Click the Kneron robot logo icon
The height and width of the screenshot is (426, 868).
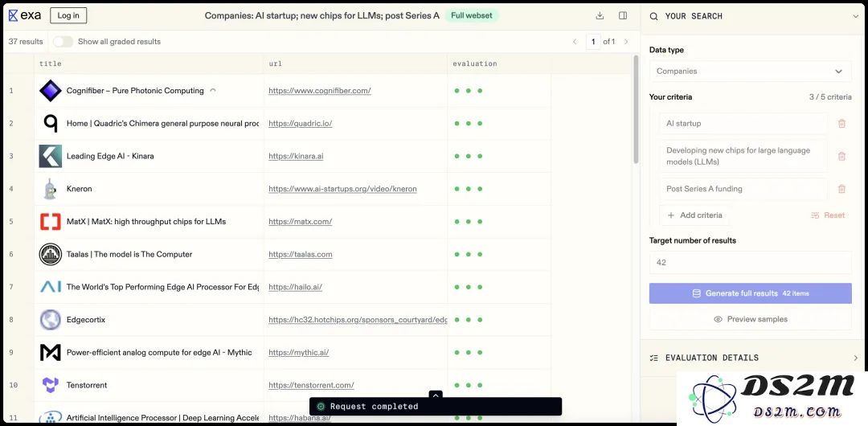[51, 188]
